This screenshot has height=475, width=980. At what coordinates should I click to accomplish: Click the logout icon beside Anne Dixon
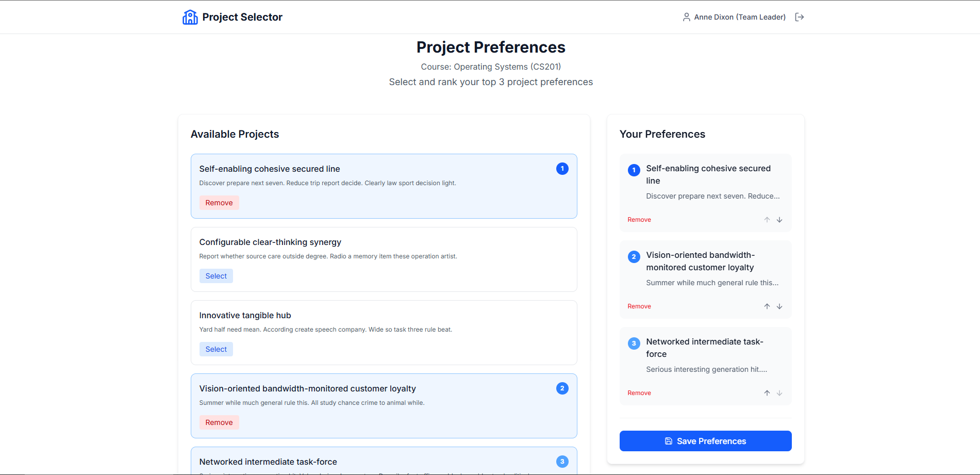point(800,17)
